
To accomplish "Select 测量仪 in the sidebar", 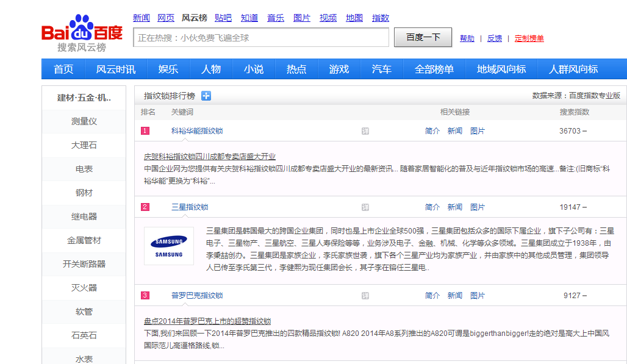I will tap(84, 121).
